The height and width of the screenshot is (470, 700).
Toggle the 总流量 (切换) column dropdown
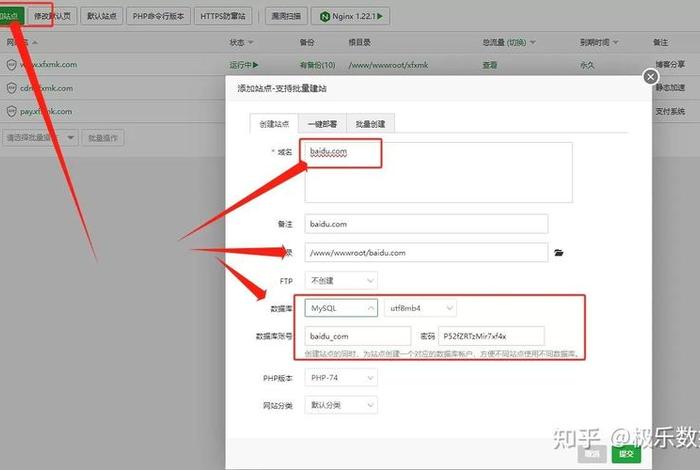coord(533,42)
